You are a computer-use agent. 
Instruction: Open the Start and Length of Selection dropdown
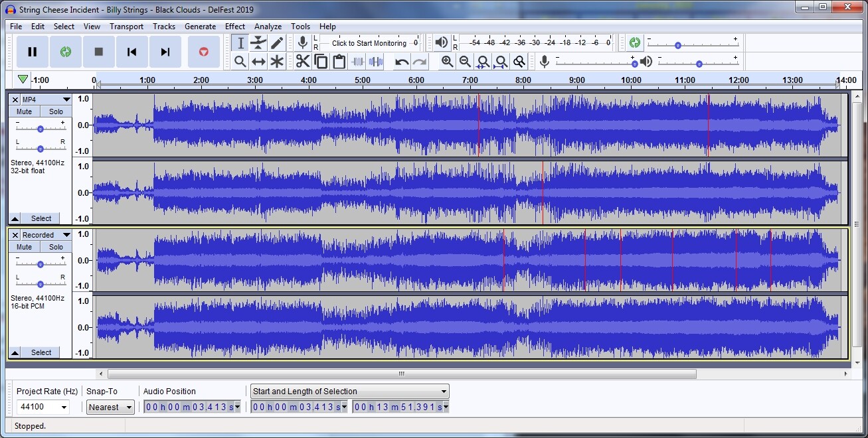pyautogui.click(x=349, y=392)
